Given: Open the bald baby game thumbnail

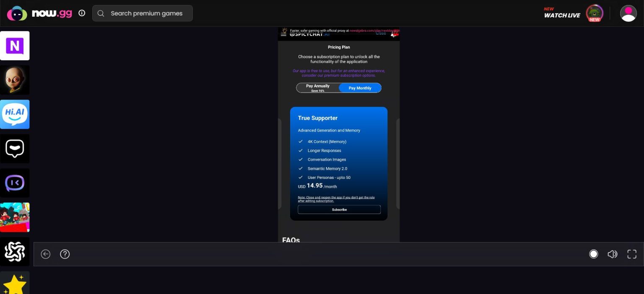Looking at the screenshot, I should [x=15, y=80].
